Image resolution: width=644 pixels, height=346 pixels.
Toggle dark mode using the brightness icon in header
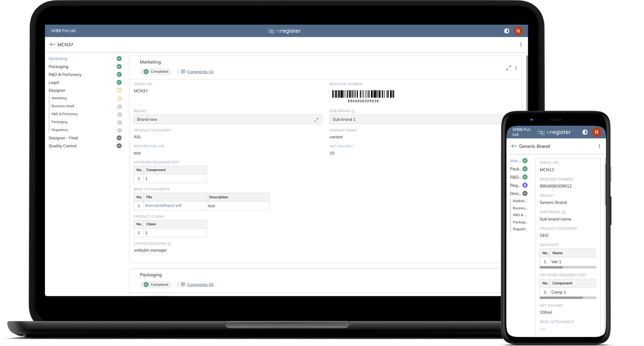point(507,31)
